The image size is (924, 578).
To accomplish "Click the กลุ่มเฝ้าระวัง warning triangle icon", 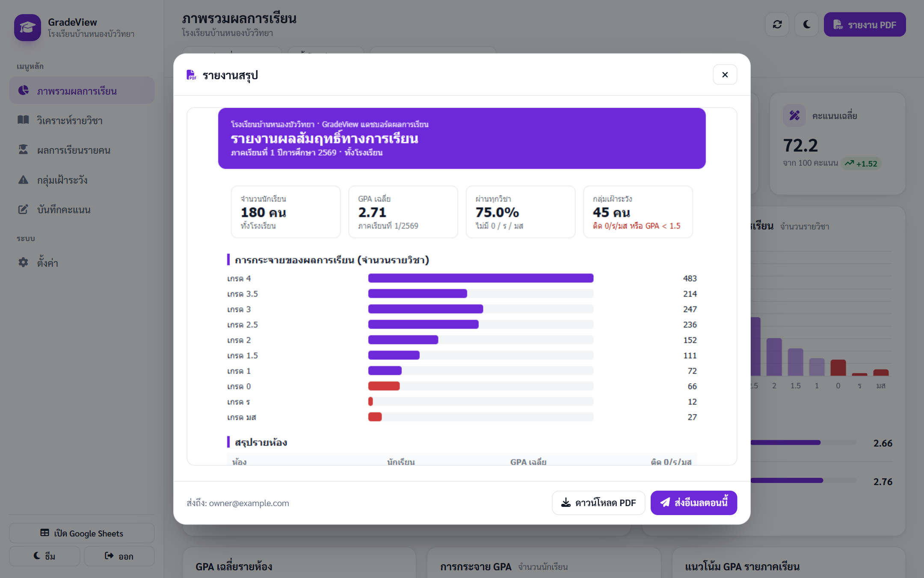I will (x=23, y=180).
